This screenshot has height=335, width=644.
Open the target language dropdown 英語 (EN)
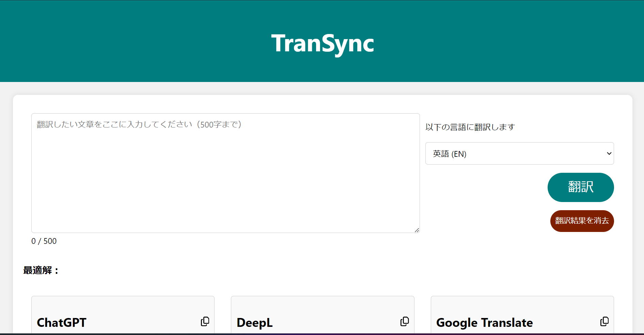click(519, 153)
